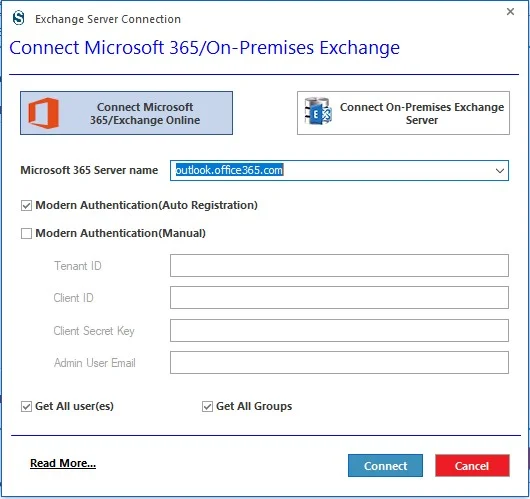This screenshot has height=499, width=530.
Task: Click the Modern Authentication(Manual) label text
Action: [x=121, y=233]
